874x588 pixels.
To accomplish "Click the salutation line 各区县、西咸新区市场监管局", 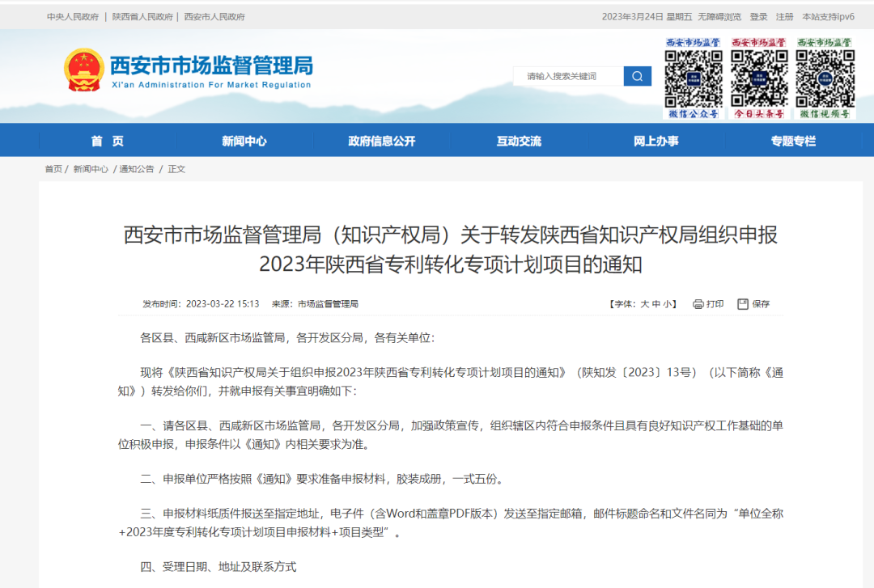I will [287, 338].
